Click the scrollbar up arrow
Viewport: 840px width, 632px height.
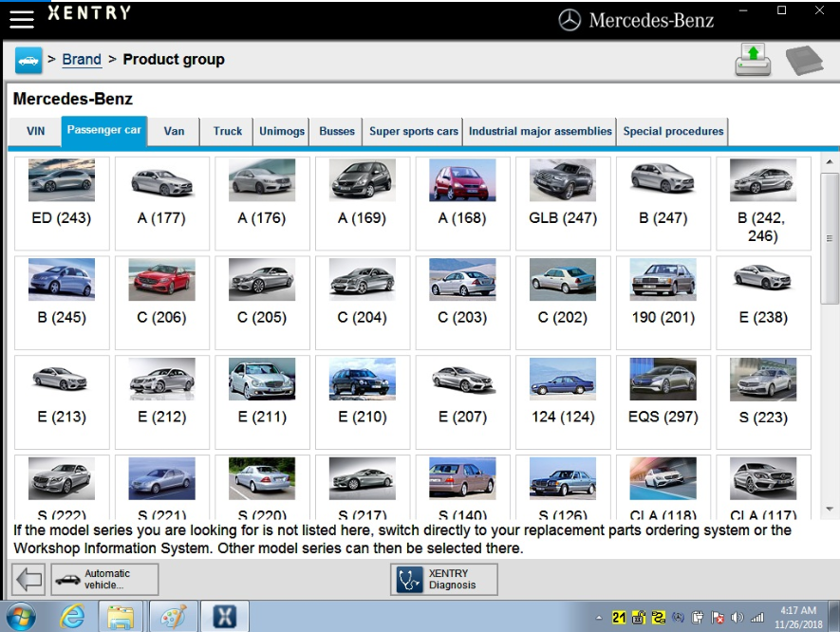[x=830, y=161]
